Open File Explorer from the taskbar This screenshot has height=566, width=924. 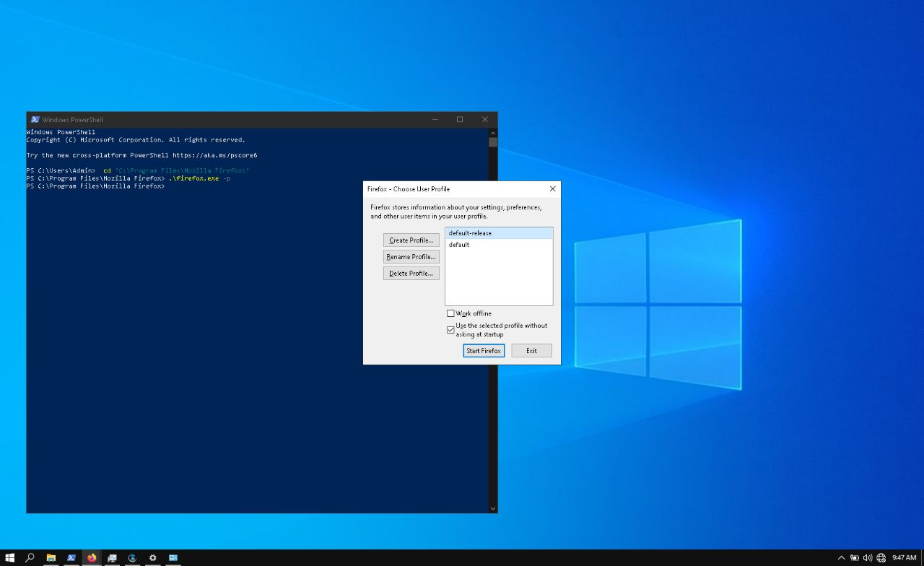[51, 557]
